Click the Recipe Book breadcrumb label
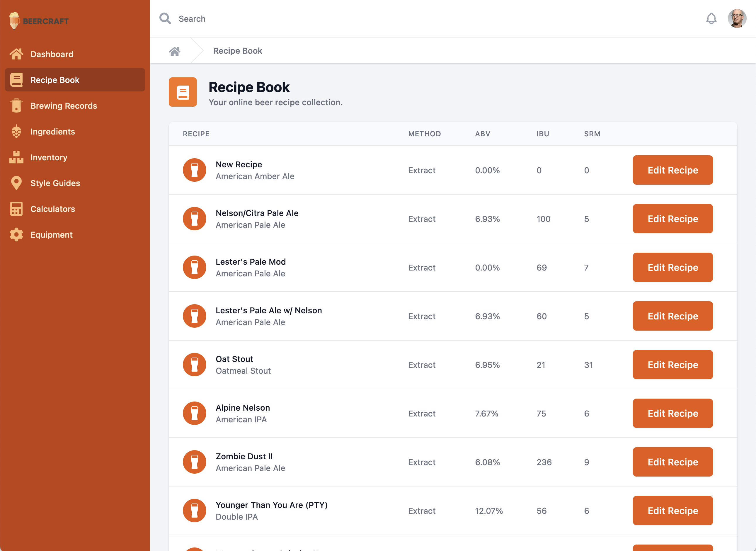Viewport: 756px width, 551px height. [237, 50]
